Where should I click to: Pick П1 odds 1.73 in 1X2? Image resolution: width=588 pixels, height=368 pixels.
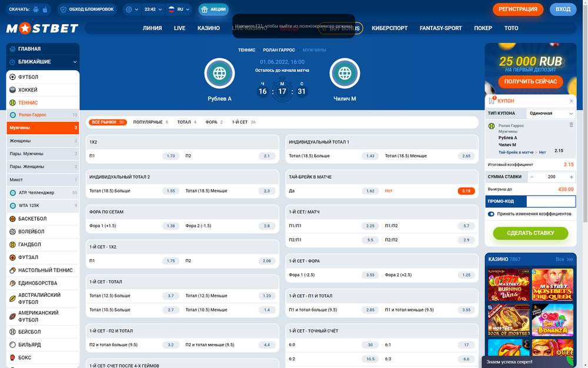[x=171, y=156]
